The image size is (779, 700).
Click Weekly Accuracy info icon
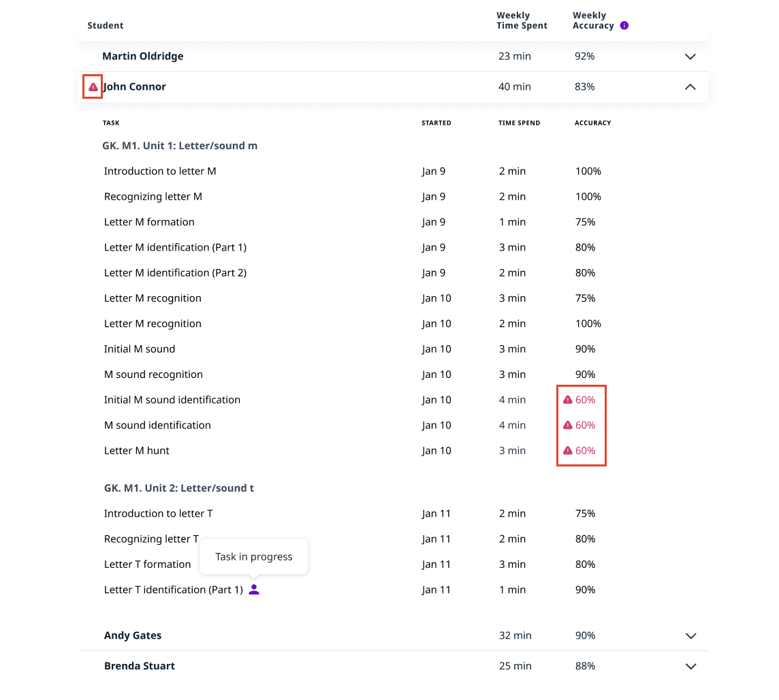click(x=624, y=26)
